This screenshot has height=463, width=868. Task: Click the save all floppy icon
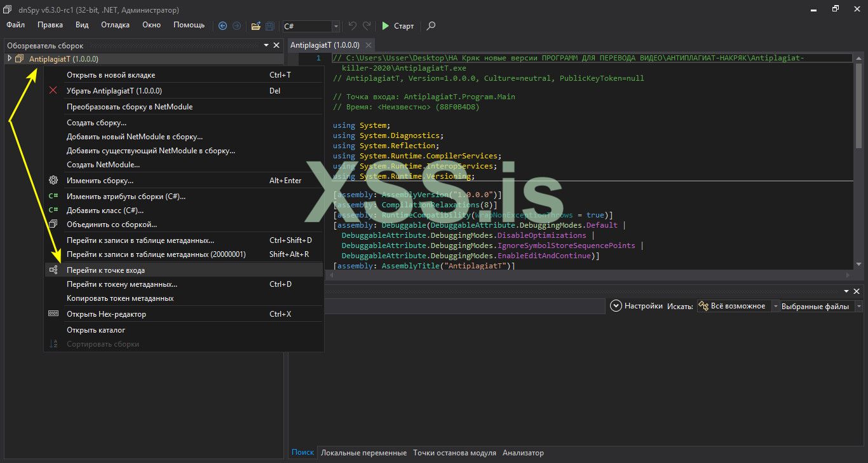(x=270, y=26)
